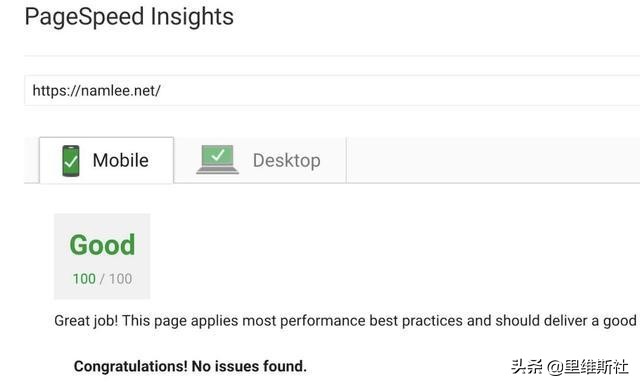The image size is (640, 386).
Task: Click empty area of URL field right side
Action: 400,90
